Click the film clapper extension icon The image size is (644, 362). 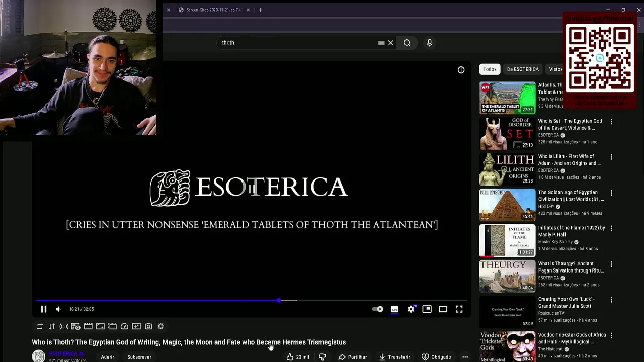click(x=88, y=326)
